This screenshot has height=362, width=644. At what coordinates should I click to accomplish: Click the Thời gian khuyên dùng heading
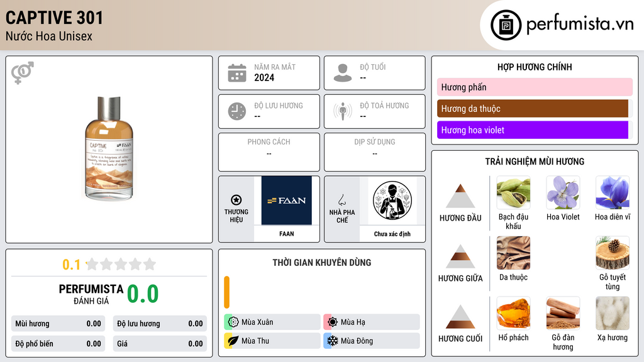[x=322, y=263]
